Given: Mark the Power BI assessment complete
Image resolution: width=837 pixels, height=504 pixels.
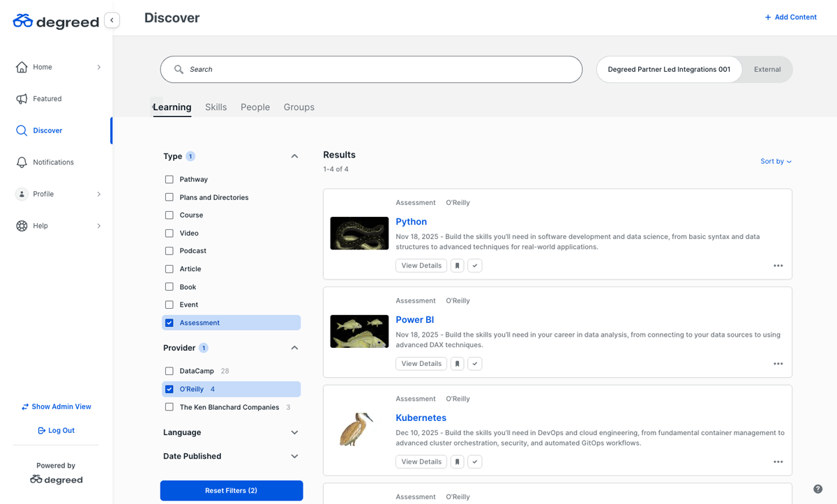Looking at the screenshot, I should click(x=475, y=364).
